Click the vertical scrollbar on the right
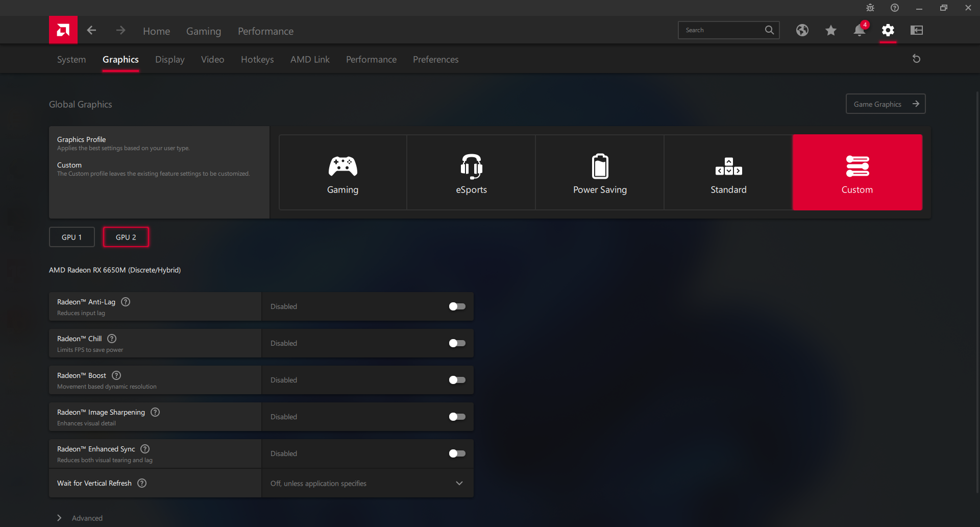This screenshot has width=980, height=527. click(x=977, y=291)
